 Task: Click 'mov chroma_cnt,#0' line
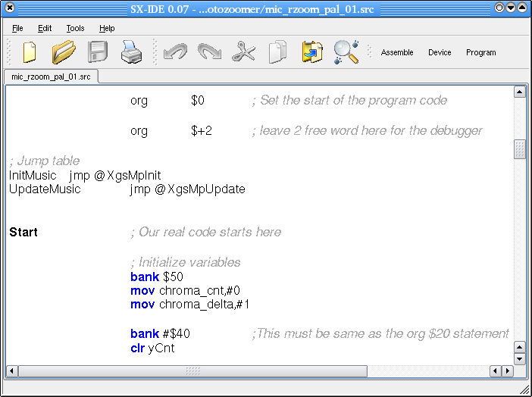click(x=185, y=290)
